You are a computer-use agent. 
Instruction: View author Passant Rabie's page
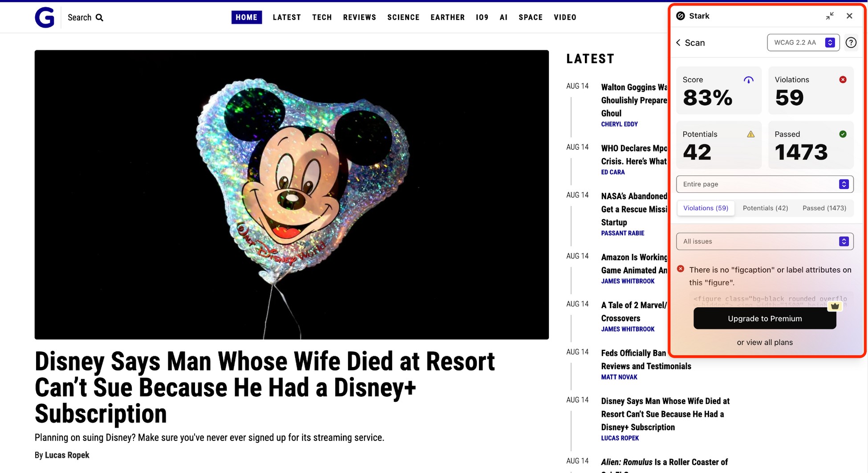point(623,233)
